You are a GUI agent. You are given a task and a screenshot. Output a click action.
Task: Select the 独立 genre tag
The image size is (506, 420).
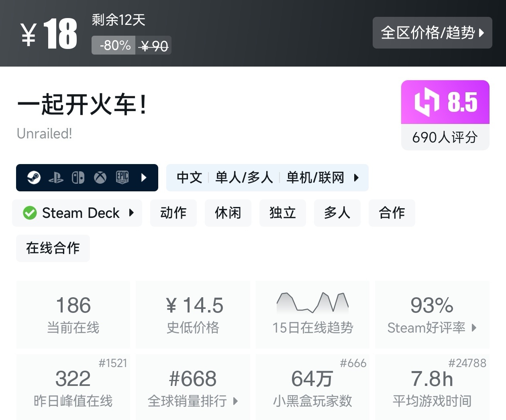pos(282,213)
